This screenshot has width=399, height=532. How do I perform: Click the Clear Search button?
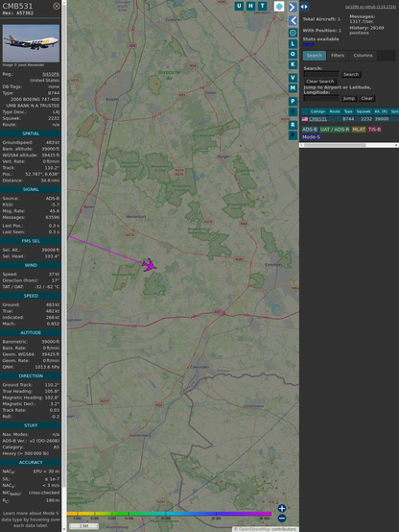coord(320,81)
